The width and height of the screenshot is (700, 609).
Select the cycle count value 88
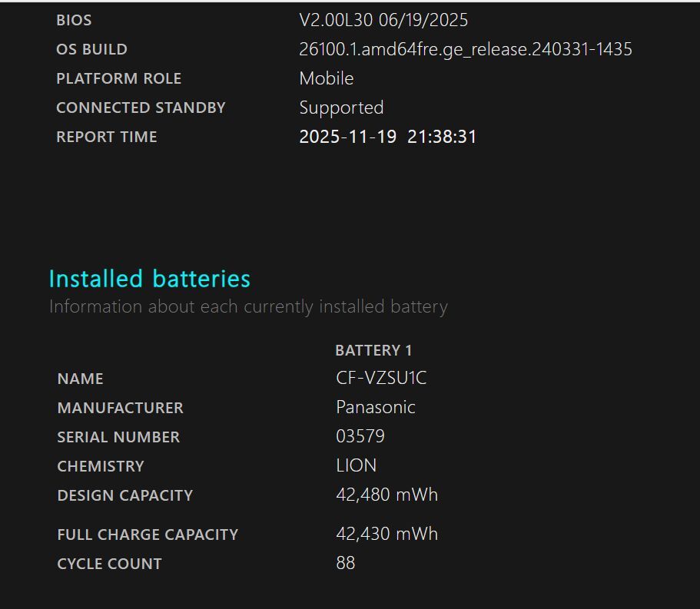coord(345,563)
